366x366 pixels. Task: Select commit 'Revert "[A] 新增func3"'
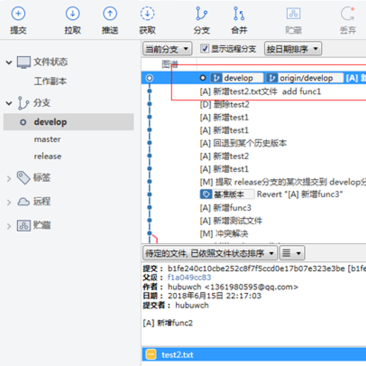click(299, 194)
